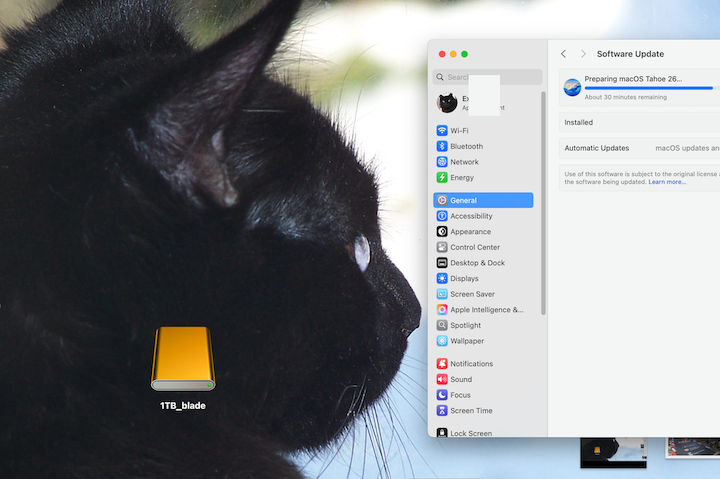Click the yellow minimize window button
The height and width of the screenshot is (479, 720).
click(x=453, y=54)
